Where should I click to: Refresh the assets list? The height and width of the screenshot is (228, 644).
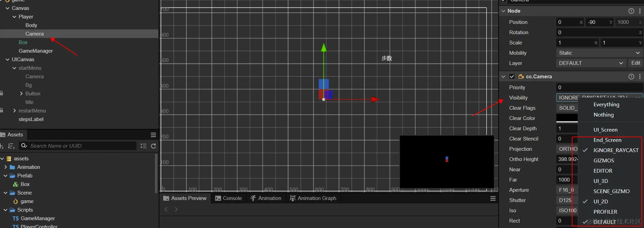[x=154, y=146]
